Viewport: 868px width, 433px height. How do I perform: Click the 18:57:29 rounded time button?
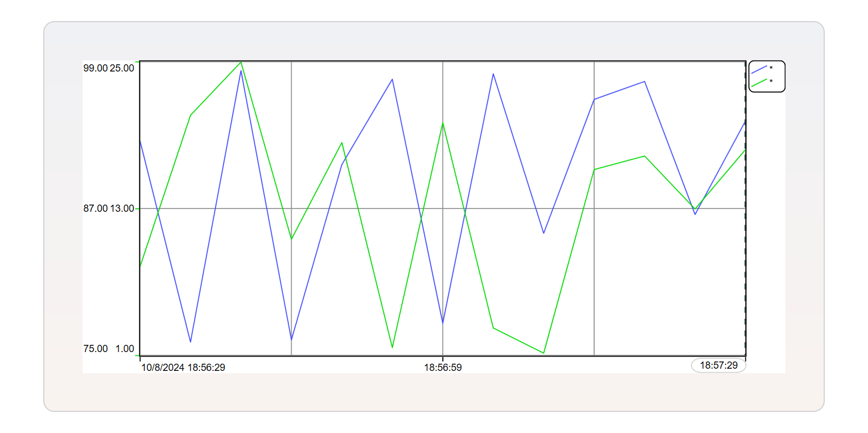[x=718, y=365]
